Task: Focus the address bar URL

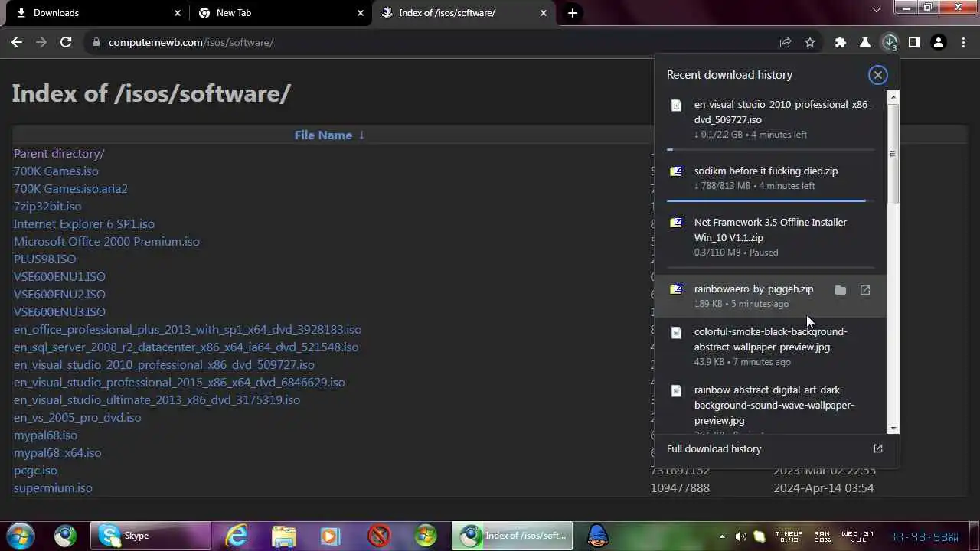Action: point(191,42)
